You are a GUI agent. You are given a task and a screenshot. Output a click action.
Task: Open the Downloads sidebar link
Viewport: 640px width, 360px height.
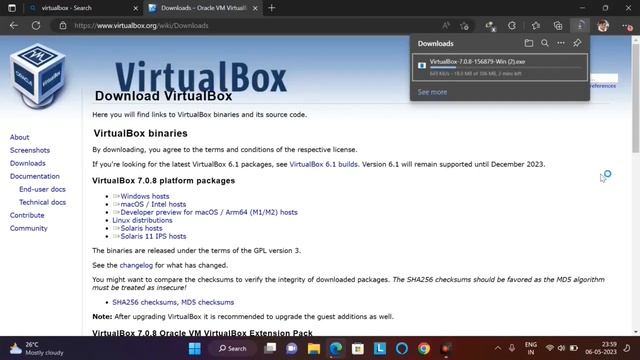[x=28, y=163]
